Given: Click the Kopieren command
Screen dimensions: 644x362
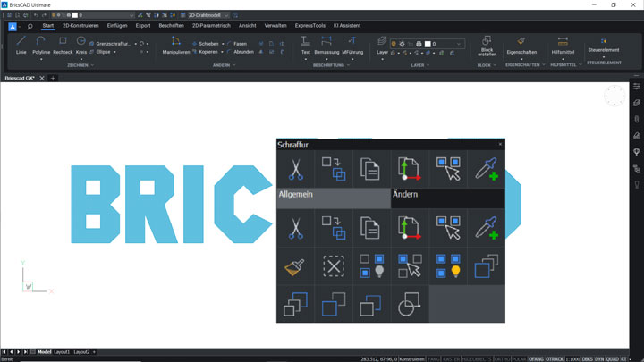Looking at the screenshot, I should tap(205, 52).
